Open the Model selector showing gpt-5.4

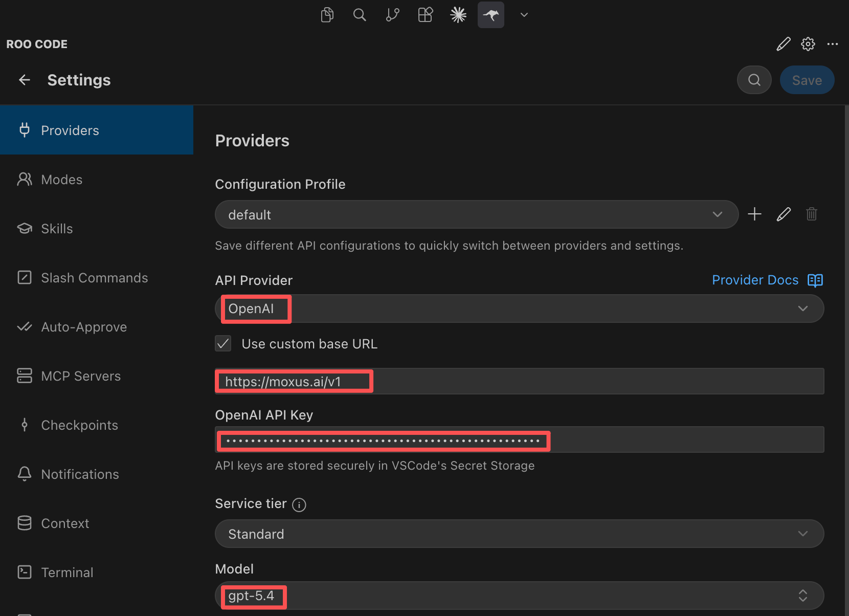[520, 596]
